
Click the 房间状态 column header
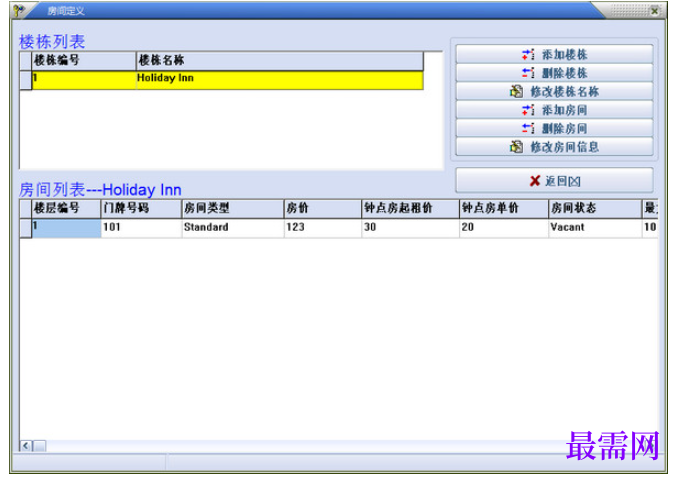pyautogui.click(x=595, y=209)
